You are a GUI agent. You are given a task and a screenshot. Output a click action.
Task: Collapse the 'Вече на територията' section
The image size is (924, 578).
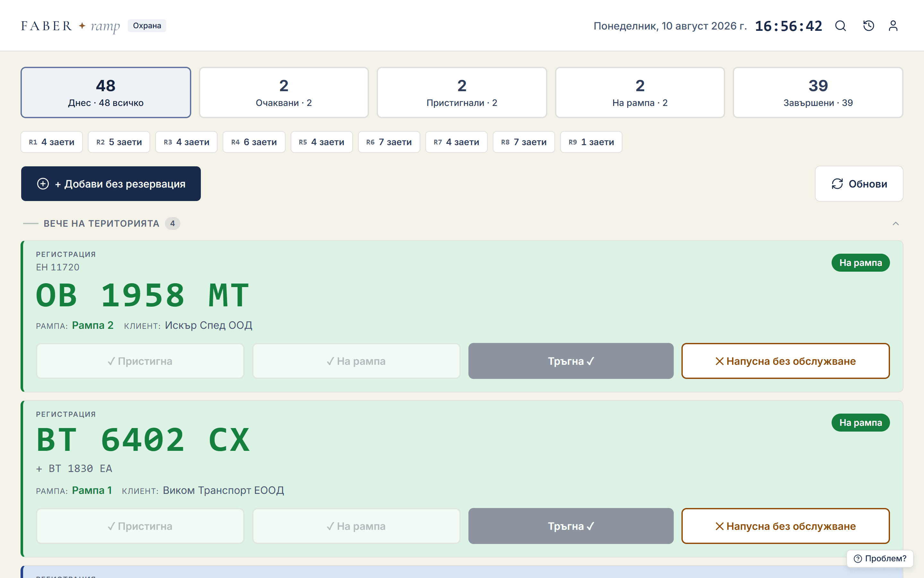click(895, 223)
